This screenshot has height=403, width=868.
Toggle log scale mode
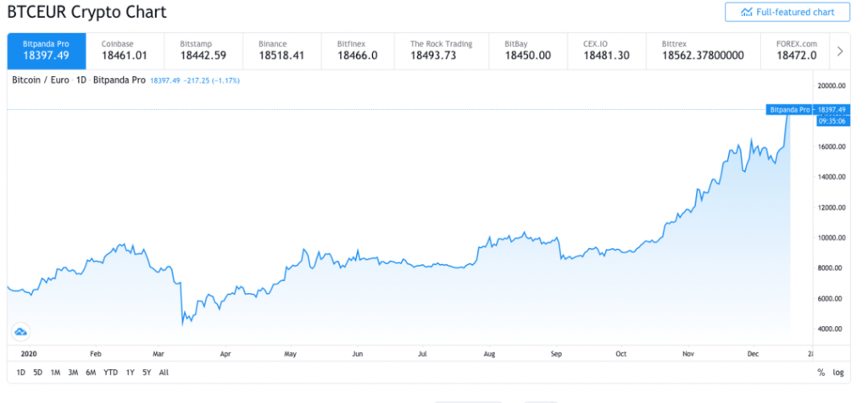[838, 373]
